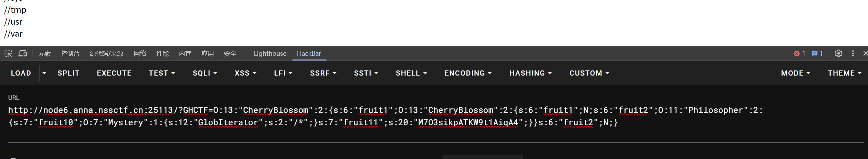This screenshot has height=159, width=868.
Task: Open the MODE dropdown
Action: tap(795, 73)
